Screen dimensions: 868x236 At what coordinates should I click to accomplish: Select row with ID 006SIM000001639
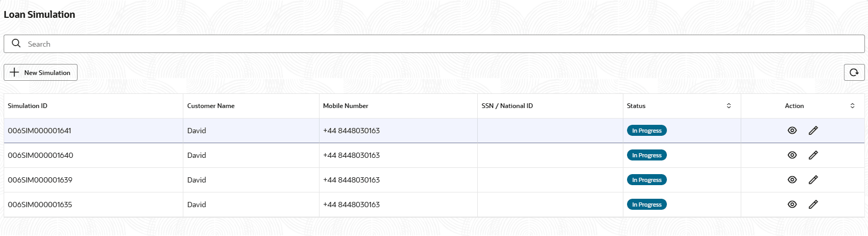click(40, 180)
